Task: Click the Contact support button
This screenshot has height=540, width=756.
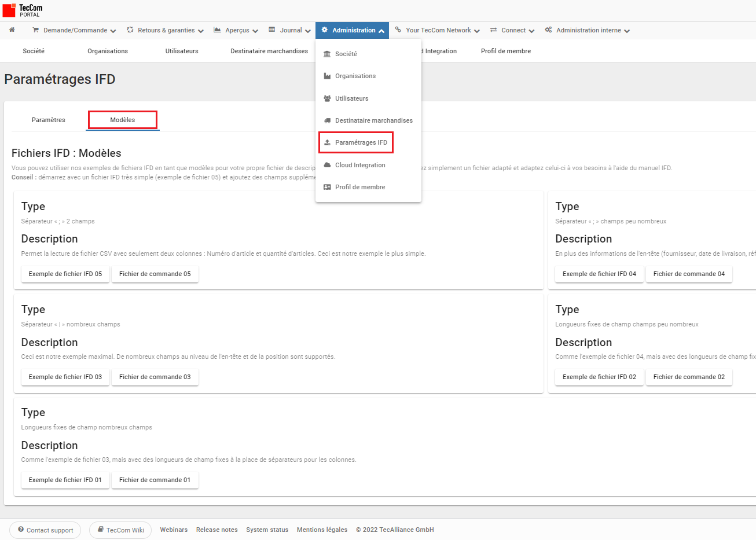Action: pyautogui.click(x=45, y=530)
